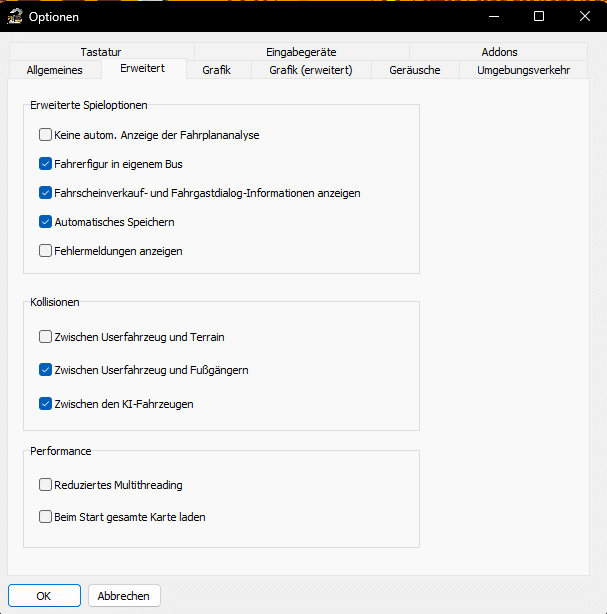Turn off 'Automatisches Speichern'

[45, 221]
